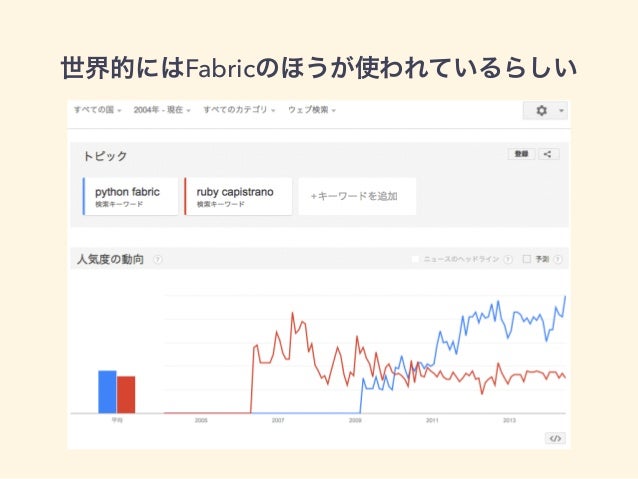
Task: Select the ruby capistrano keyword card
Action: 238,196
